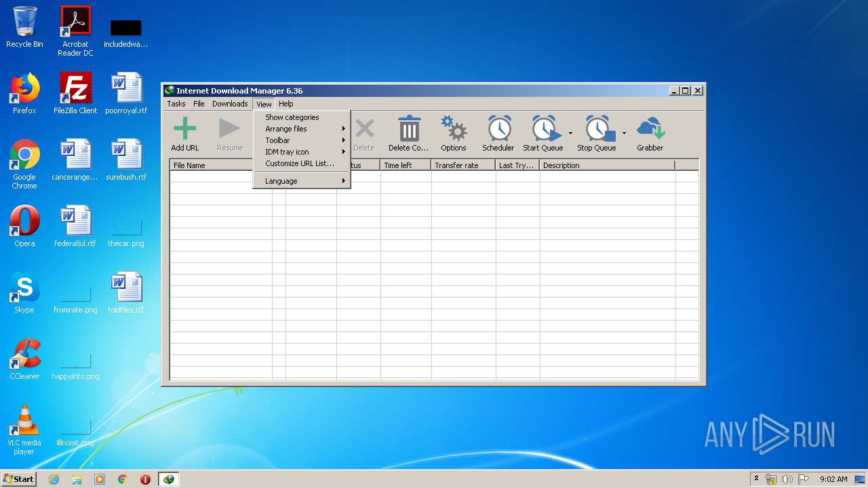Open the Start Queue dropdown arrow

[570, 134]
